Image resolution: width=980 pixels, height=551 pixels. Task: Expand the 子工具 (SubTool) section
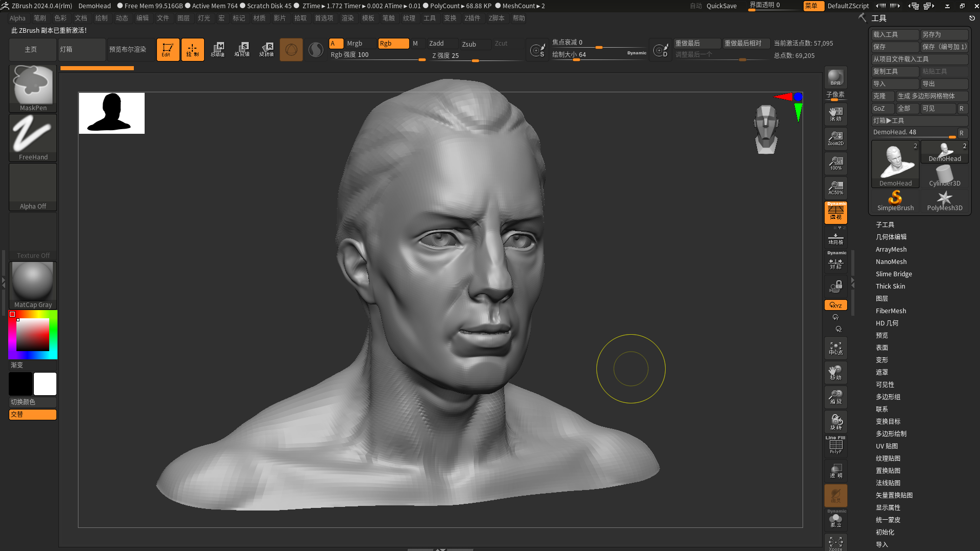pyautogui.click(x=885, y=225)
